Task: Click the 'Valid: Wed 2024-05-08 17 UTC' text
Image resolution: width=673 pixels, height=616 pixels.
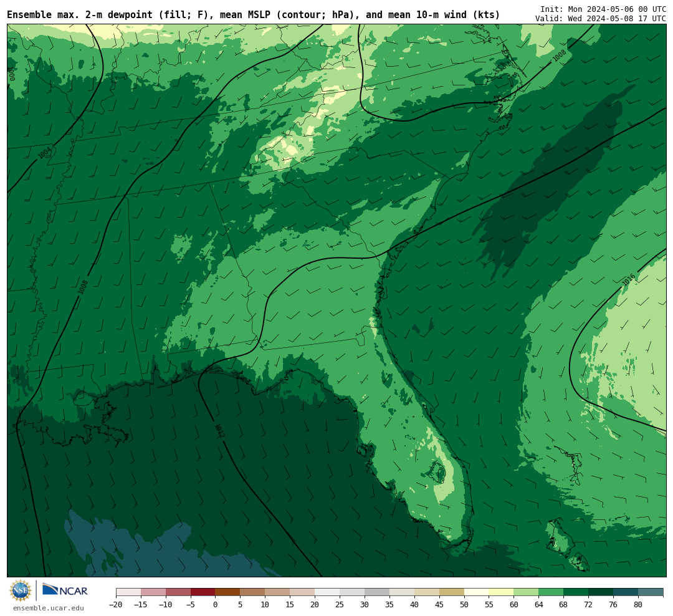Action: (x=601, y=19)
